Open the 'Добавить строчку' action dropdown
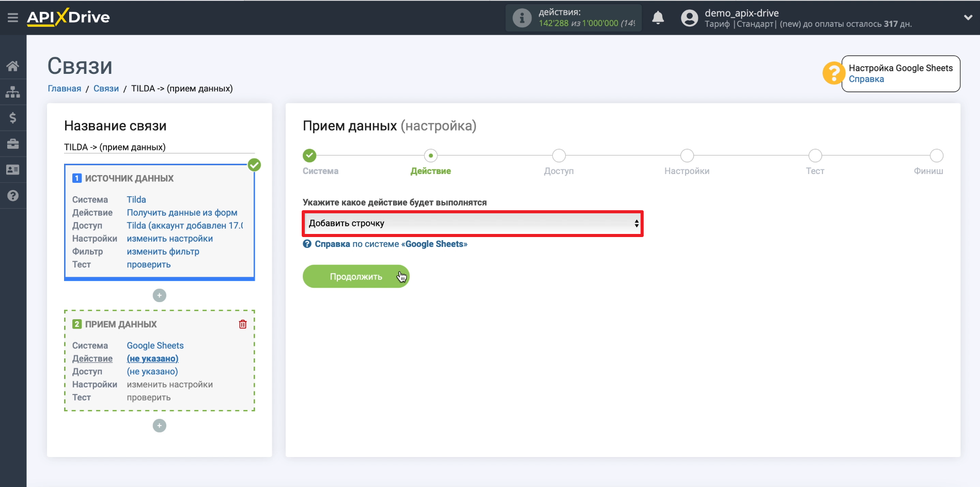Screen dimensions: 980x487 (x=473, y=224)
